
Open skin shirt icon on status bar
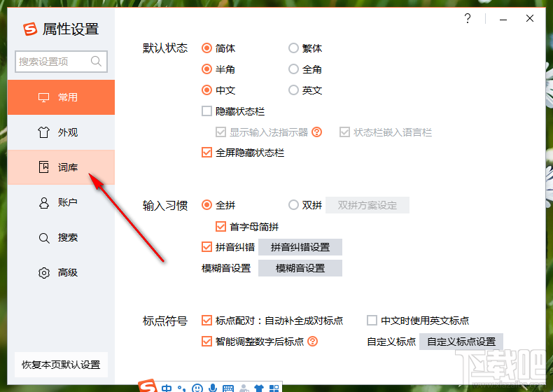[259, 388]
